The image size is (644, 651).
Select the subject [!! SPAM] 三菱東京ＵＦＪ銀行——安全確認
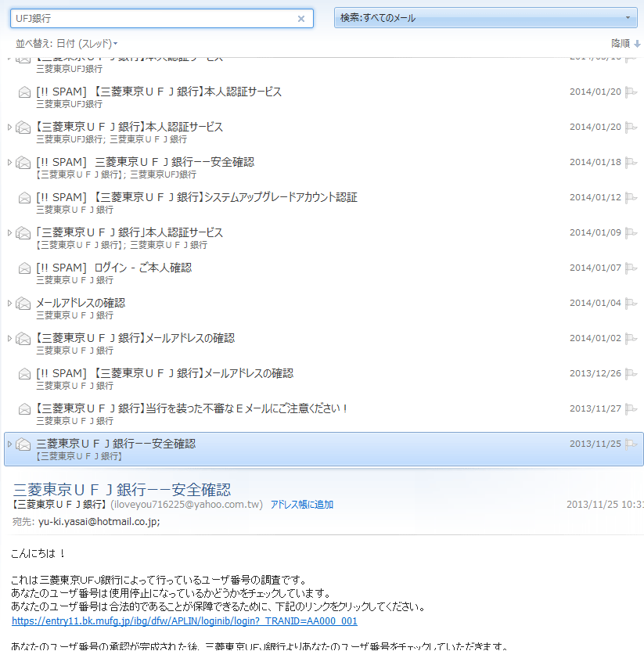pos(145,162)
